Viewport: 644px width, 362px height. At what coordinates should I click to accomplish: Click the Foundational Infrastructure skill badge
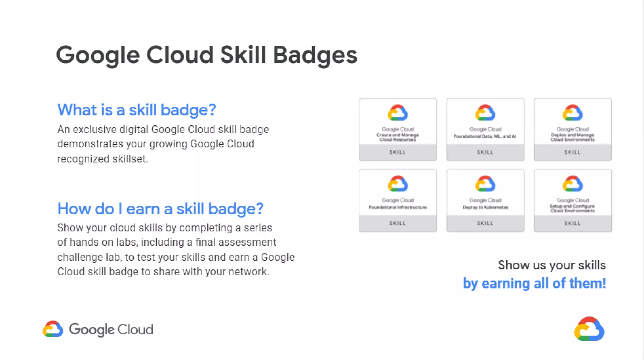[397, 201]
